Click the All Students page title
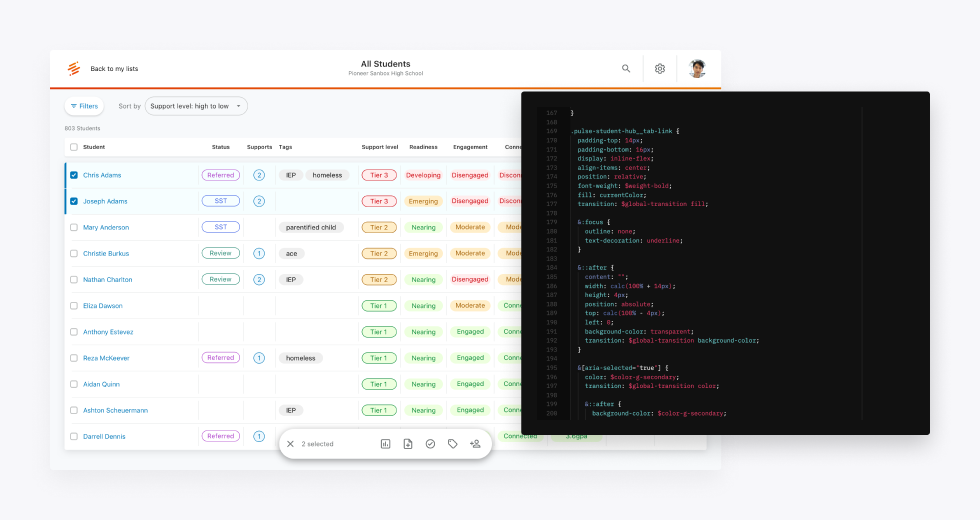Screen dimensions: 980x520 tap(386, 64)
